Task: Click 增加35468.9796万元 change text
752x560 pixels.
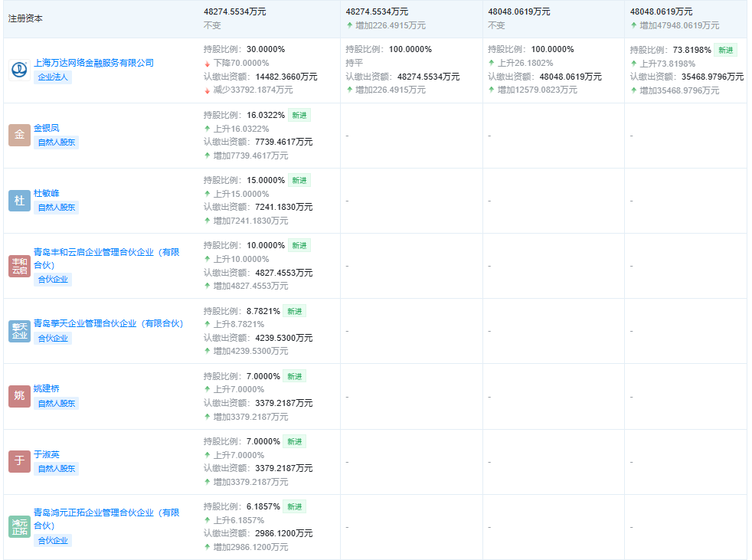Action: (679, 90)
